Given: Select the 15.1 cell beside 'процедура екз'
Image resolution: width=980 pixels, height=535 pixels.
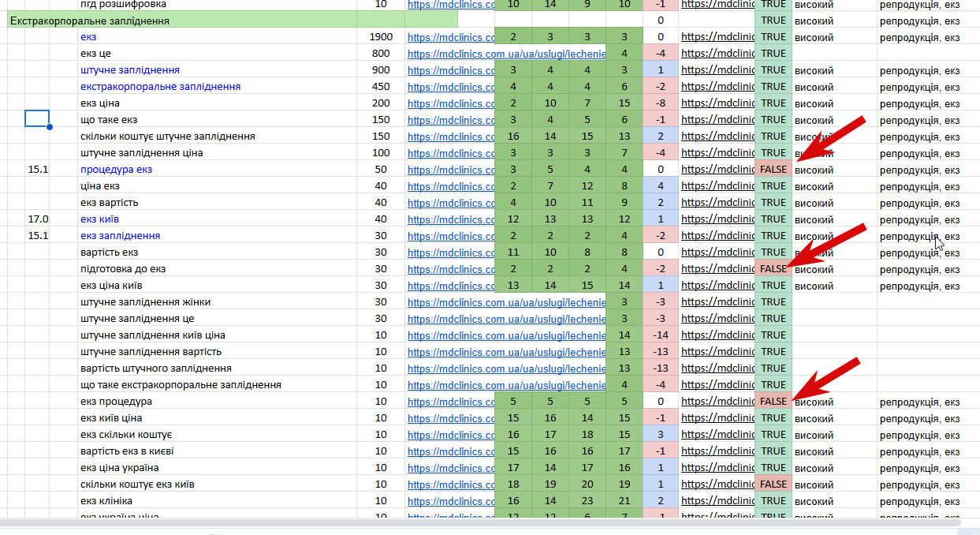Looking at the screenshot, I should pos(38,170).
